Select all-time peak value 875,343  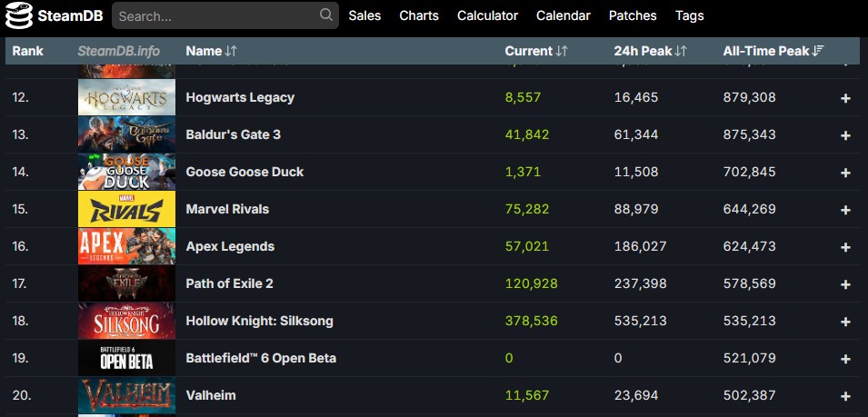click(750, 134)
